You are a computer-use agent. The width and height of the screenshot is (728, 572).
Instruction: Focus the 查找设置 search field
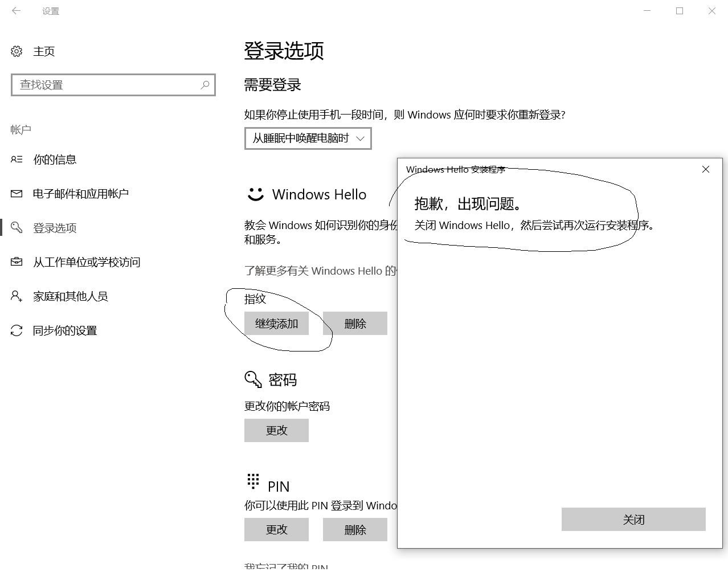[x=113, y=85]
